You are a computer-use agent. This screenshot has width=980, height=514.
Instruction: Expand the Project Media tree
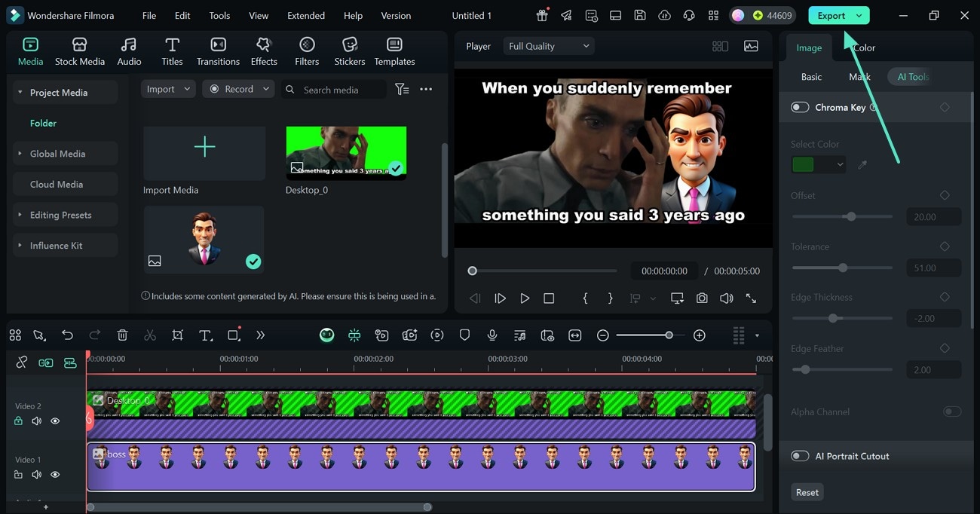coord(20,92)
